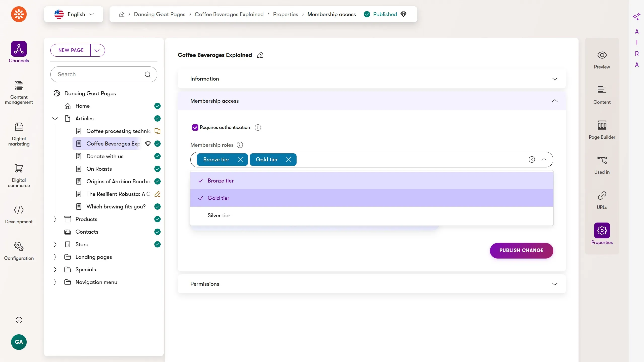The image size is (644, 362).
Task: Open the URLs section icon
Action: [x=602, y=196]
